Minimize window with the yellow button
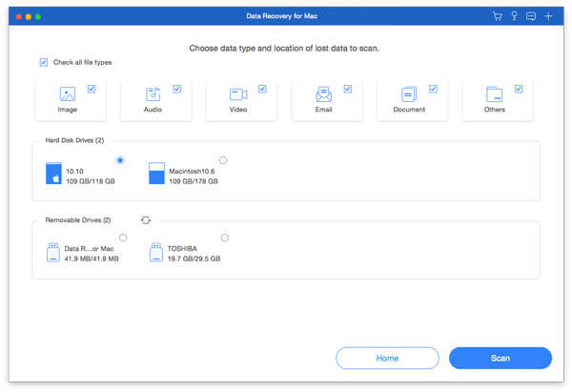 (29, 16)
